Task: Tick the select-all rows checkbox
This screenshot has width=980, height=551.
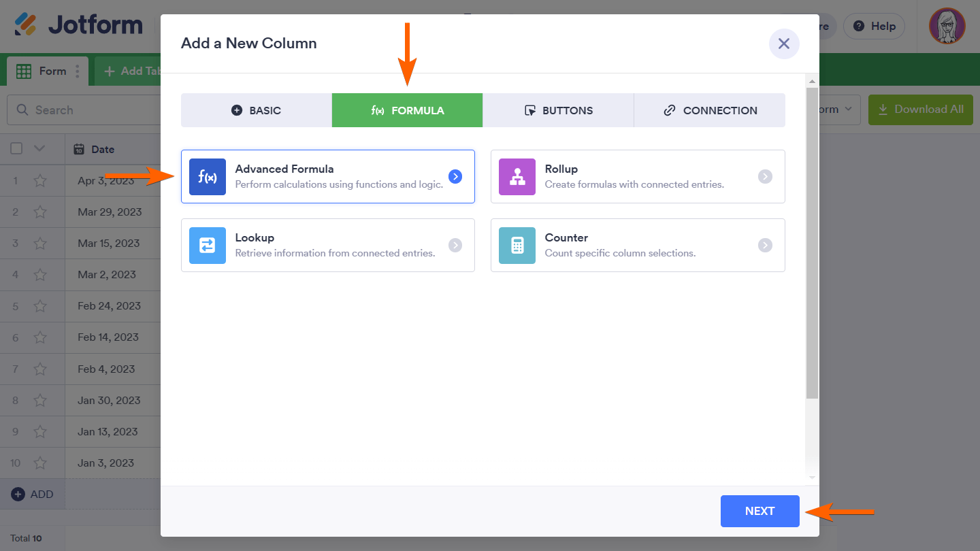Action: 17,149
